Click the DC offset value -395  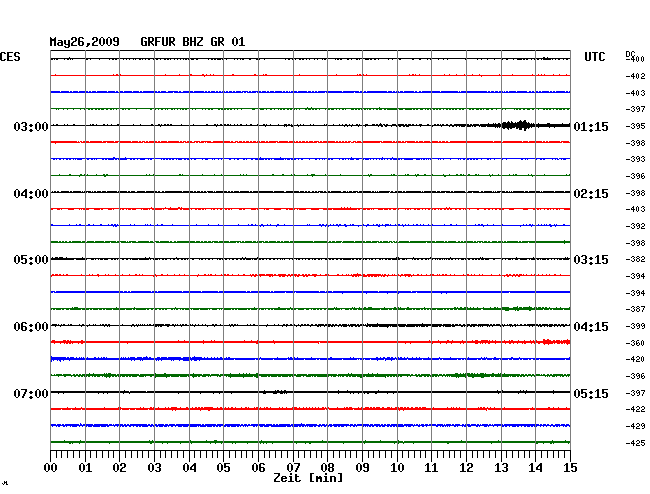(x=635, y=126)
